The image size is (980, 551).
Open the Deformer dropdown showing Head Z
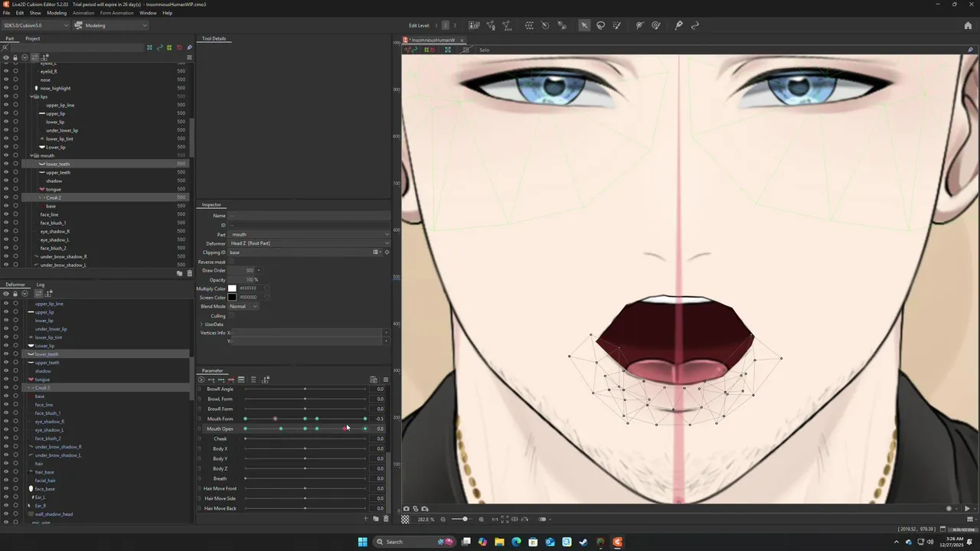[309, 243]
